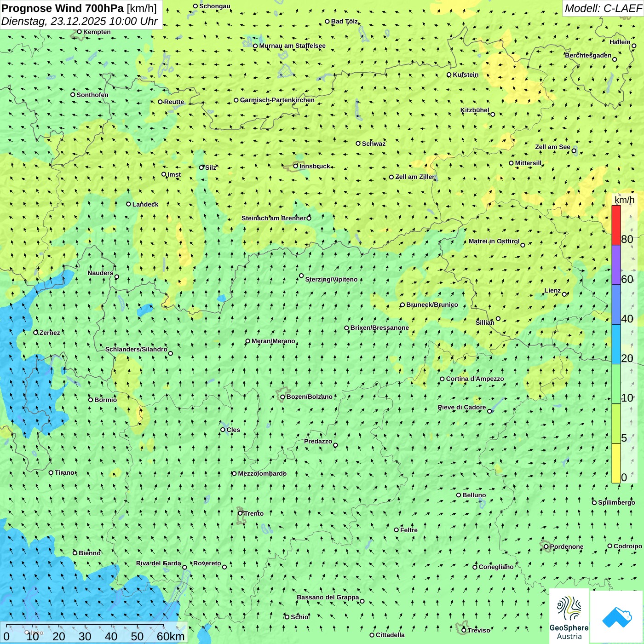Click the blue cloud app logo

pyautogui.click(x=616, y=617)
